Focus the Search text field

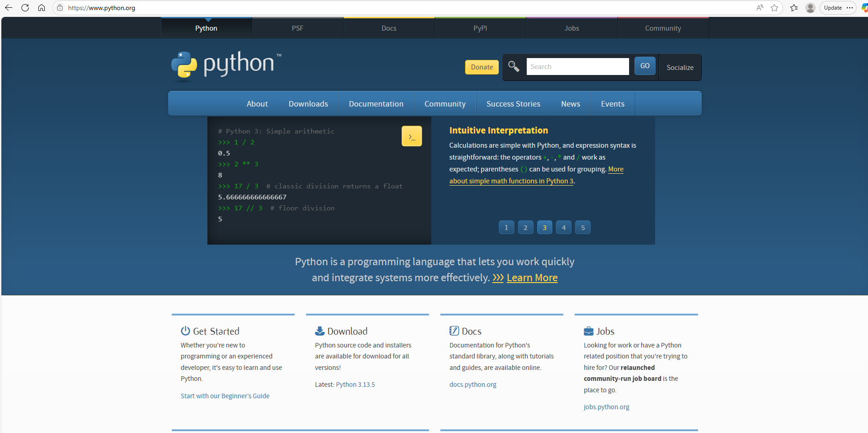(577, 67)
